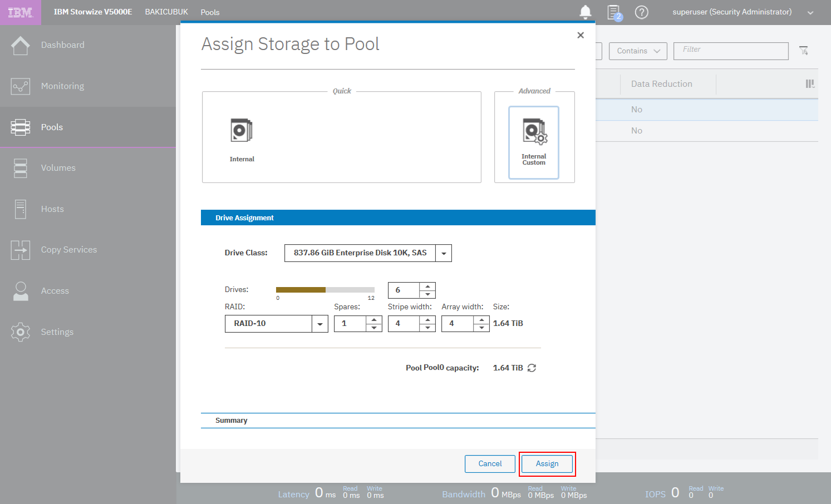Click the Pools breadcrumb in top bar
831x504 pixels.
pyautogui.click(x=210, y=12)
